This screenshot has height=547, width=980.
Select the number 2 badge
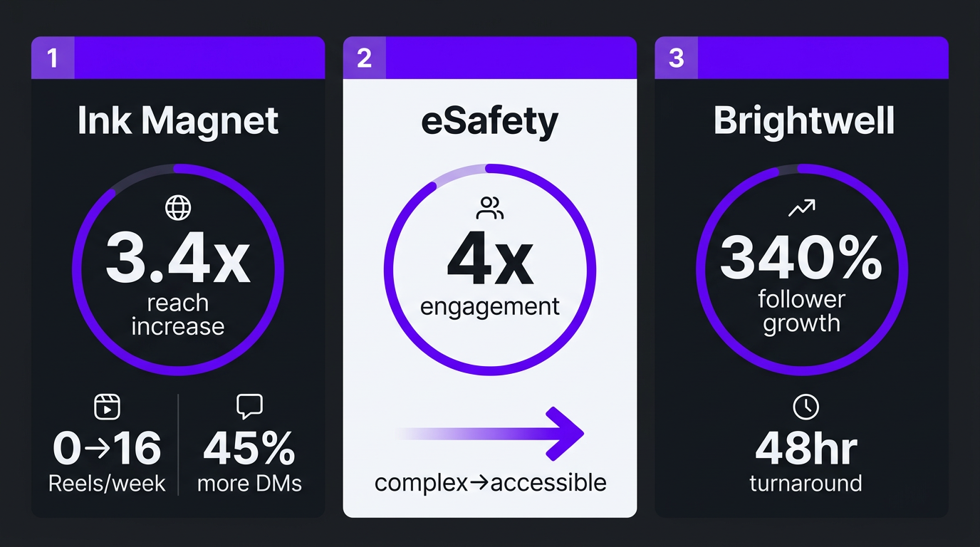coord(365,58)
